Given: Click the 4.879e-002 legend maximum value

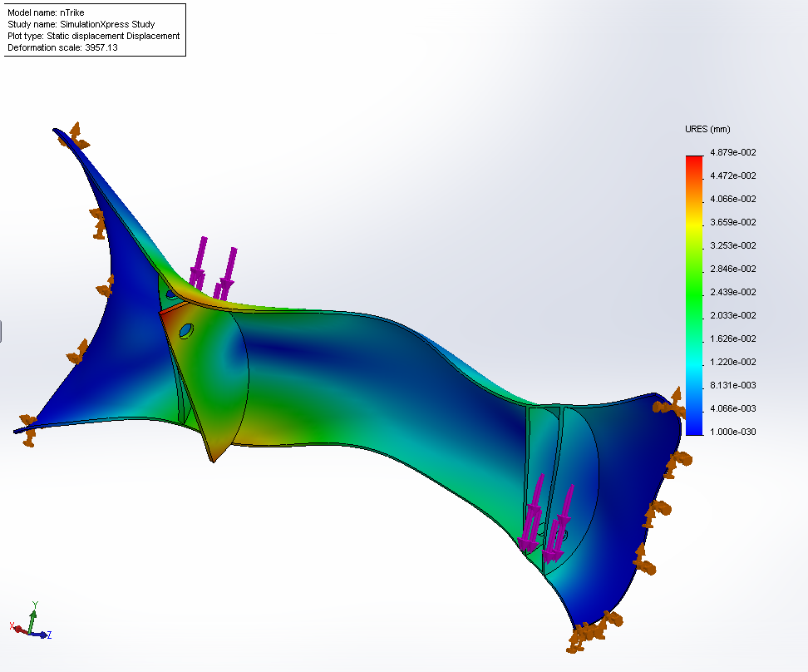Looking at the screenshot, I should [732, 152].
